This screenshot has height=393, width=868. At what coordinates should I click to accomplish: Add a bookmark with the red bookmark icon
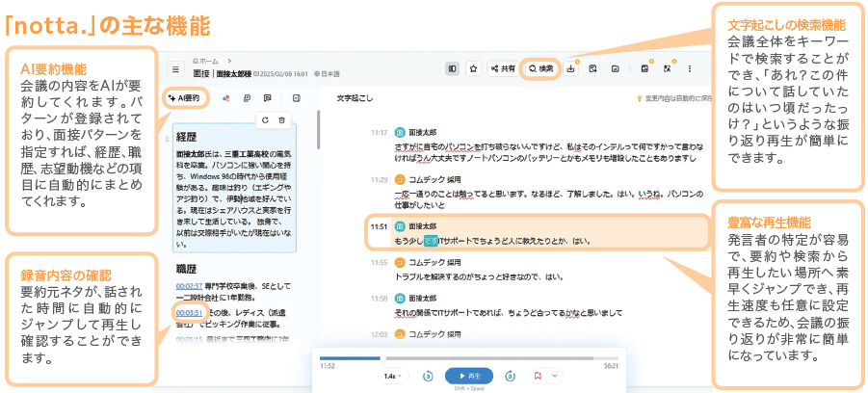(x=538, y=376)
